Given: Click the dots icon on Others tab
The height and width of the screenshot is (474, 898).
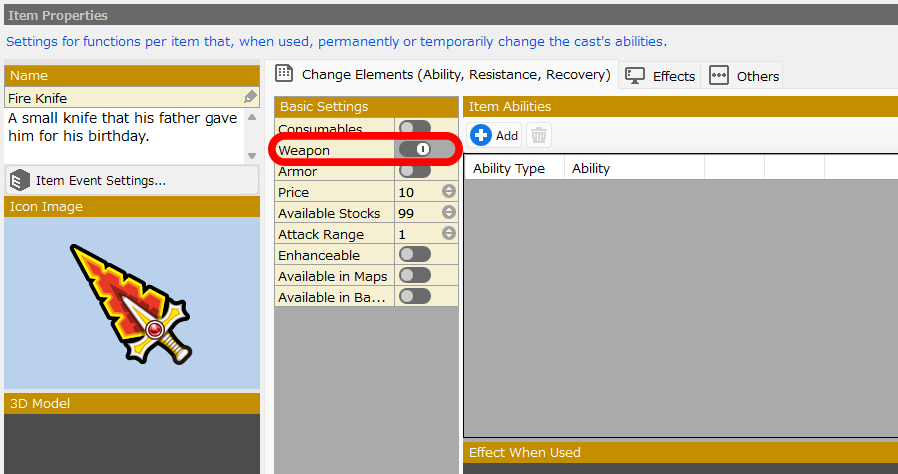Looking at the screenshot, I should 719,75.
